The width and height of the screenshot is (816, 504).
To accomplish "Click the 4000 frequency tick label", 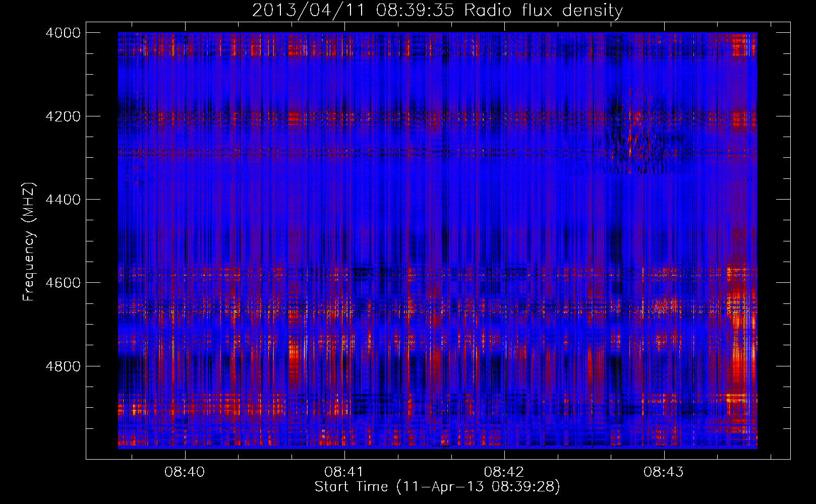I will [x=63, y=33].
